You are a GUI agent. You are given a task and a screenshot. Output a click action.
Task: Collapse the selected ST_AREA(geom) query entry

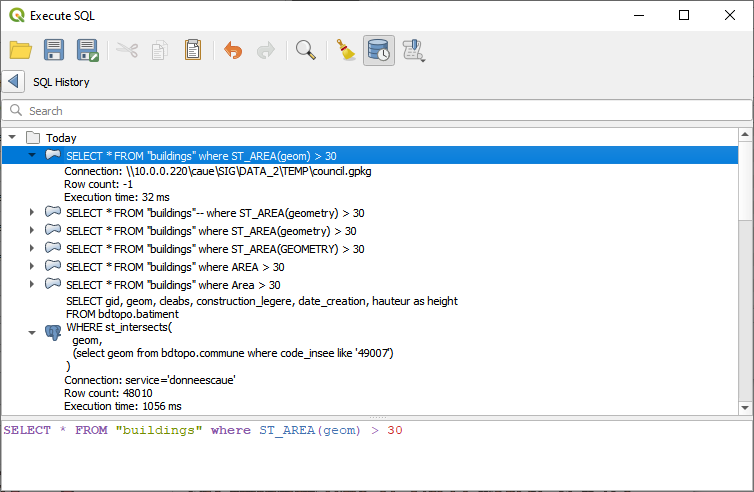point(32,156)
